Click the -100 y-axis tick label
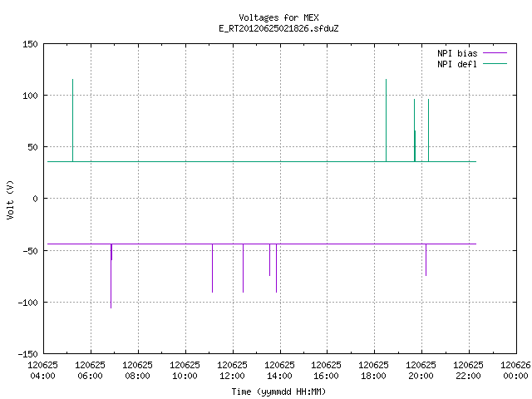532x399 pixels. click(x=27, y=303)
